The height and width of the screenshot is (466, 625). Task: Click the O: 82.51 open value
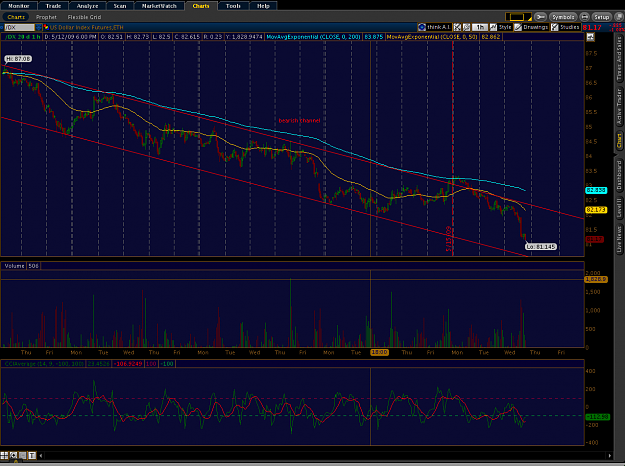click(x=111, y=37)
